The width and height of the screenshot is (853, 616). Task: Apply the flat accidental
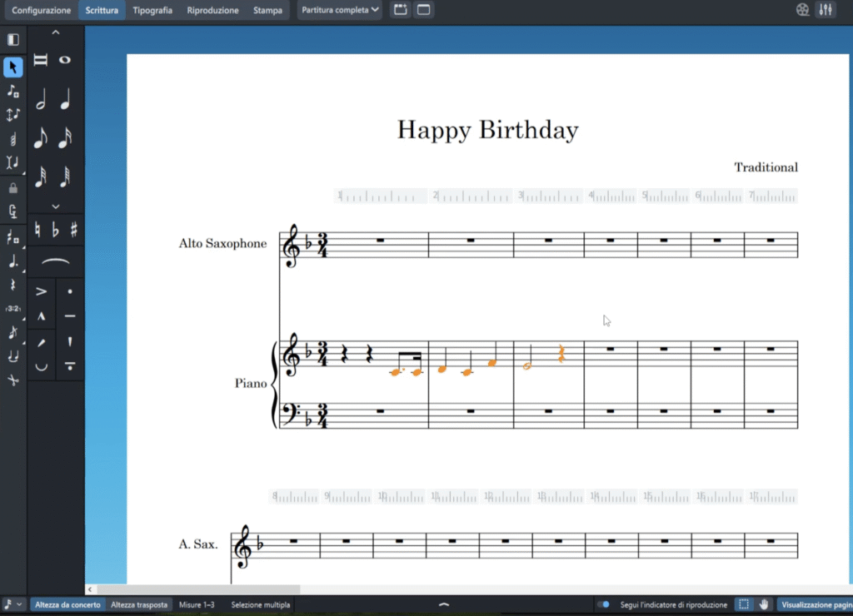[57, 229]
